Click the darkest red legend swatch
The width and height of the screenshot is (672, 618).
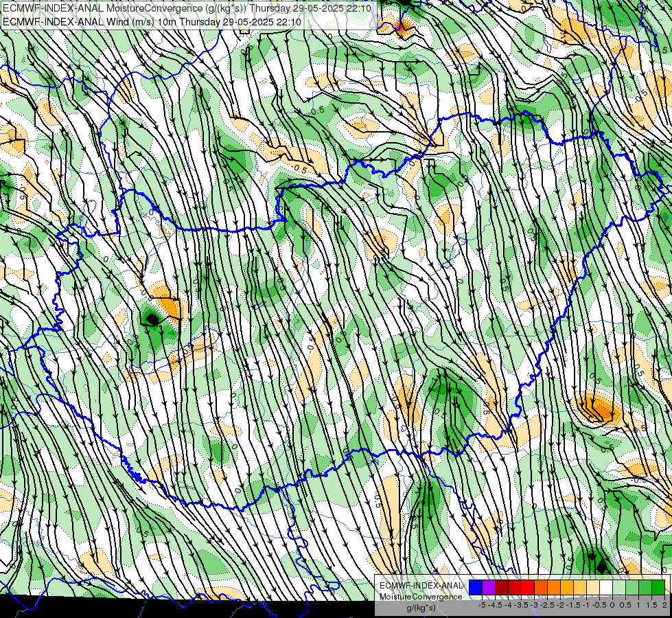(x=502, y=587)
